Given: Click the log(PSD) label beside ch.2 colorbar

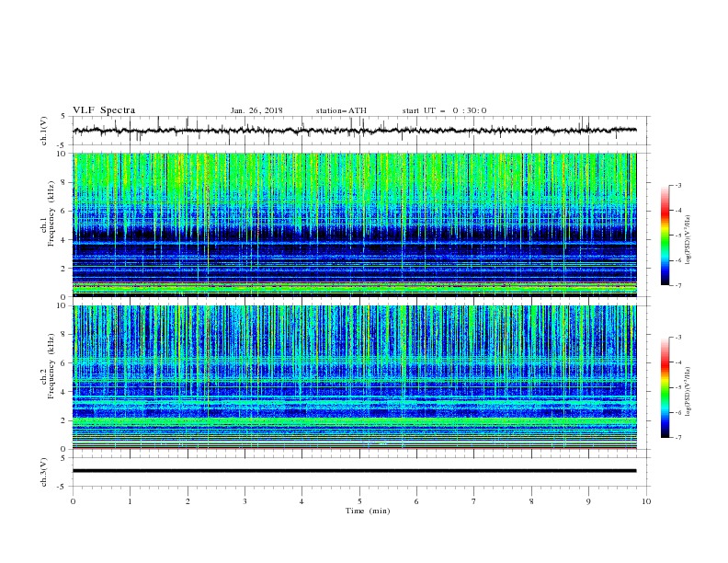Looking at the screenshot, I should tap(688, 391).
